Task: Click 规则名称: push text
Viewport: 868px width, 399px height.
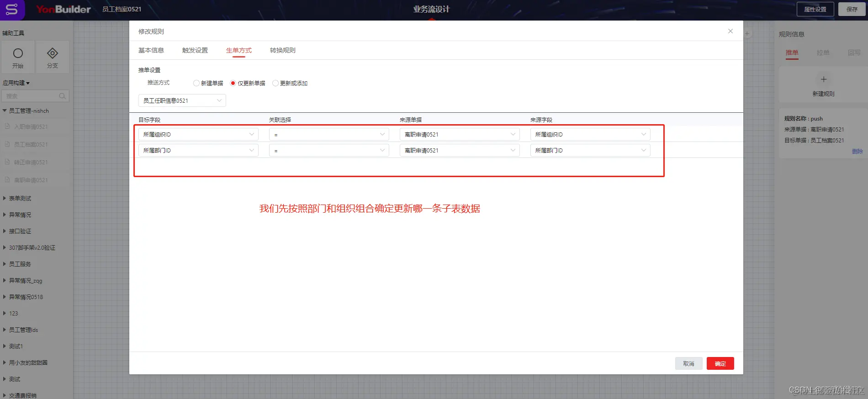Action: pos(804,118)
